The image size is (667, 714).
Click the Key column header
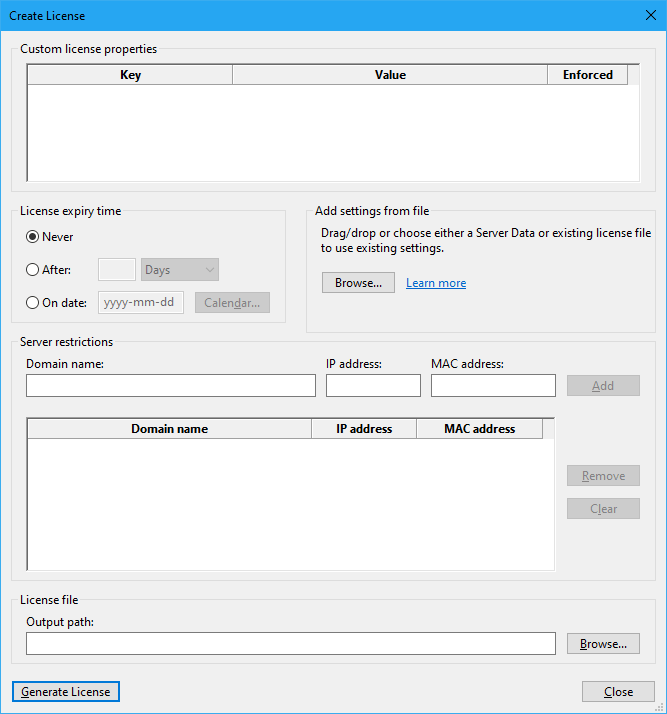click(130, 75)
